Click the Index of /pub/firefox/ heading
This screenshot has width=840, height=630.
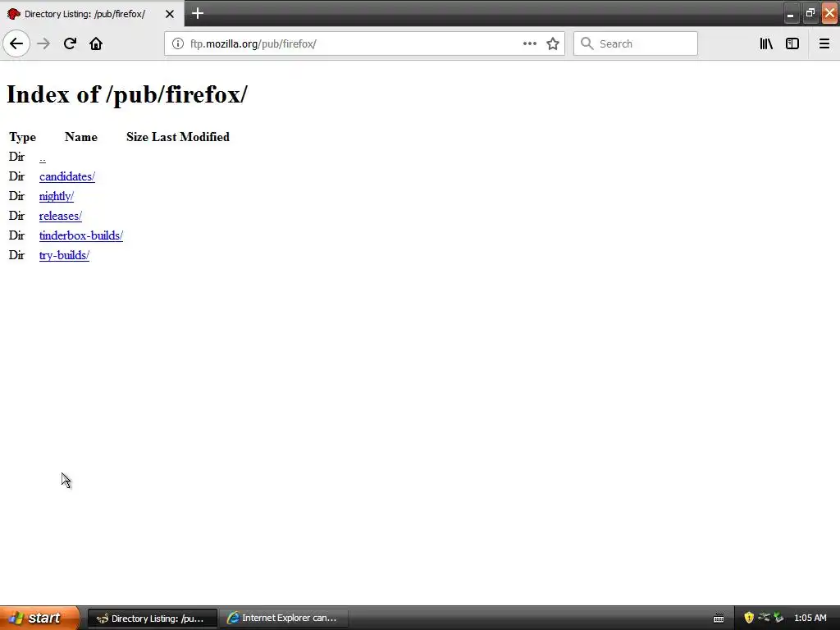(127, 94)
